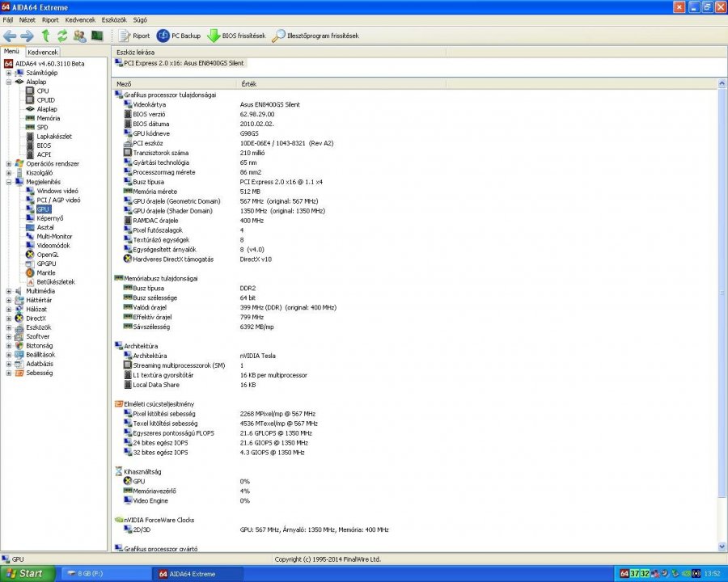Open the Súgó menu
This screenshot has width=728, height=582.
[x=140, y=20]
